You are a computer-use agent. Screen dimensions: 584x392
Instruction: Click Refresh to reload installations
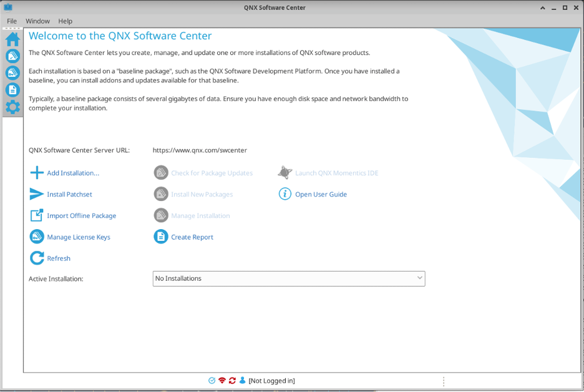point(59,258)
